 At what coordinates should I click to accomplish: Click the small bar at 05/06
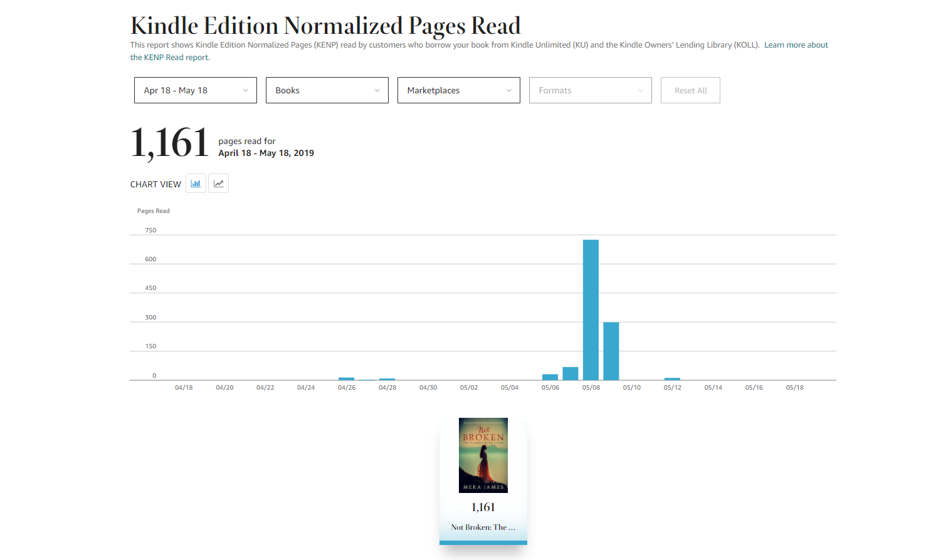coord(550,377)
